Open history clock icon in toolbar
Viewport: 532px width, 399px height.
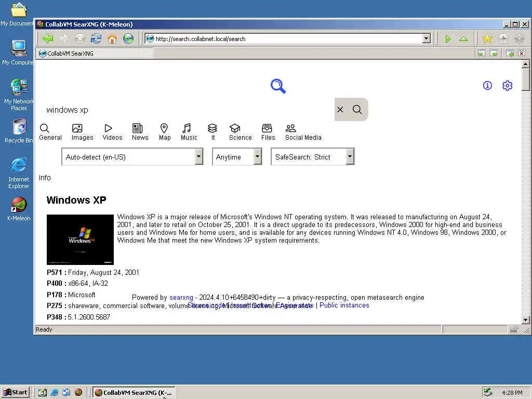click(x=503, y=38)
